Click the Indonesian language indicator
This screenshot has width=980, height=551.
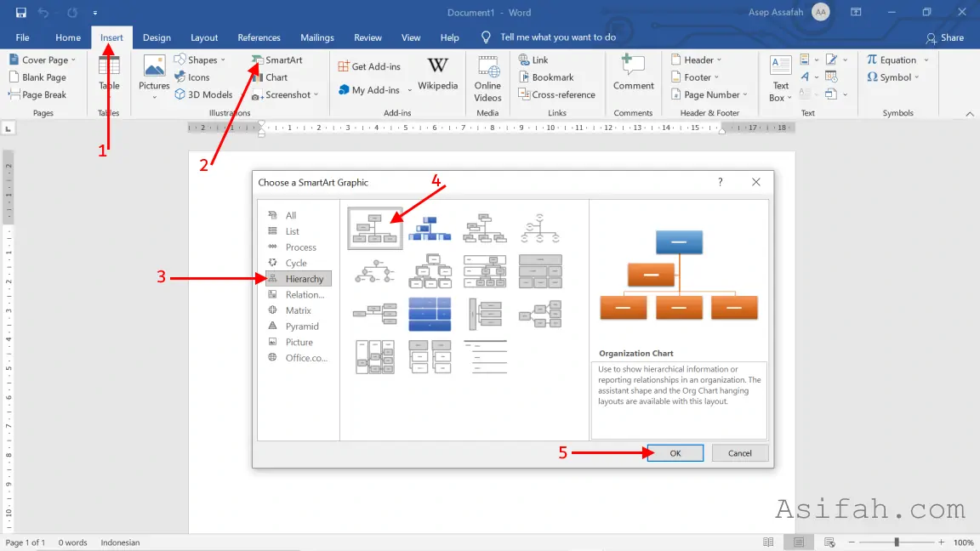[x=120, y=542]
